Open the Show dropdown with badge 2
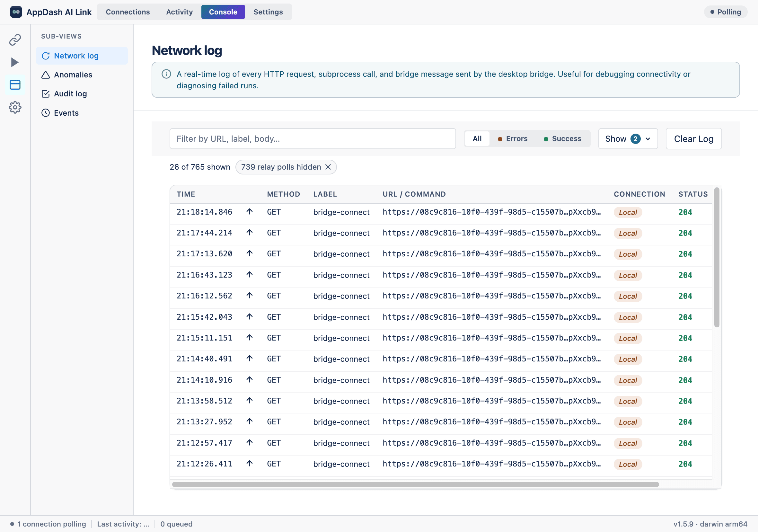Viewport: 758px width, 532px height. pyautogui.click(x=628, y=139)
